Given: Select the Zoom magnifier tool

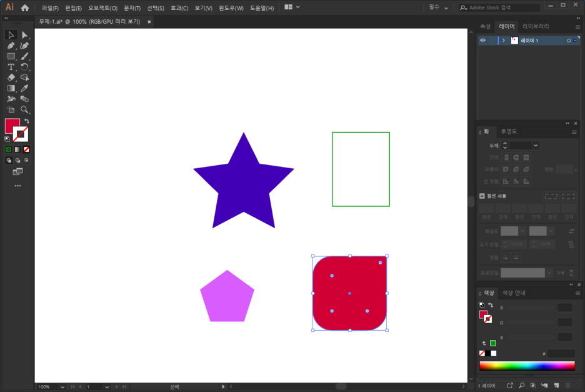Looking at the screenshot, I should (24, 110).
